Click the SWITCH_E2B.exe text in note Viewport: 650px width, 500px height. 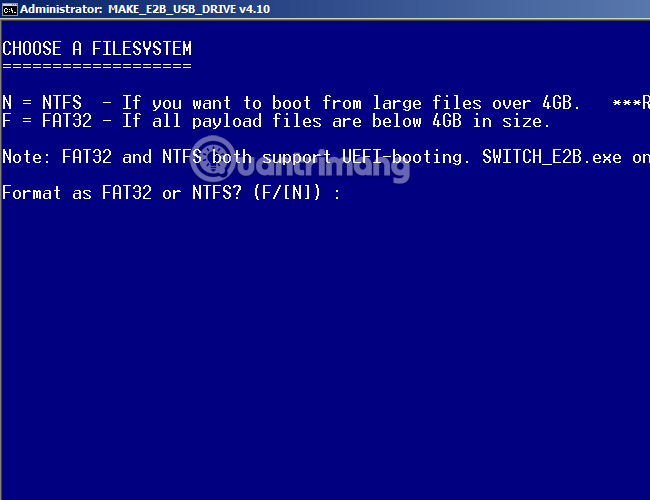pos(552,157)
